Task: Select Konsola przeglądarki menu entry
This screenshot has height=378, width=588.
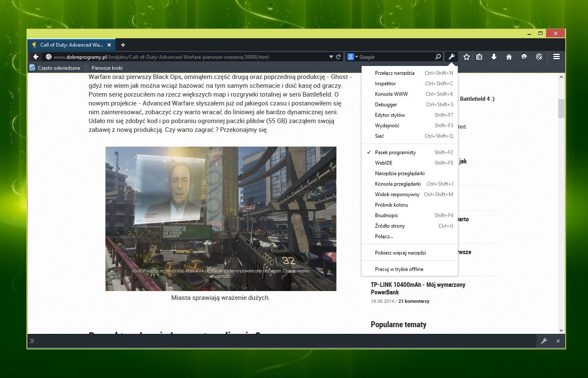Action: click(x=409, y=184)
